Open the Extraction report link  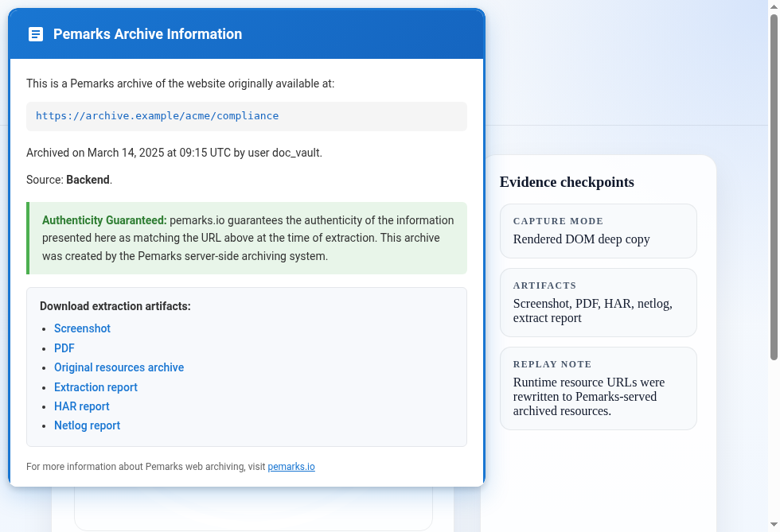pos(96,387)
